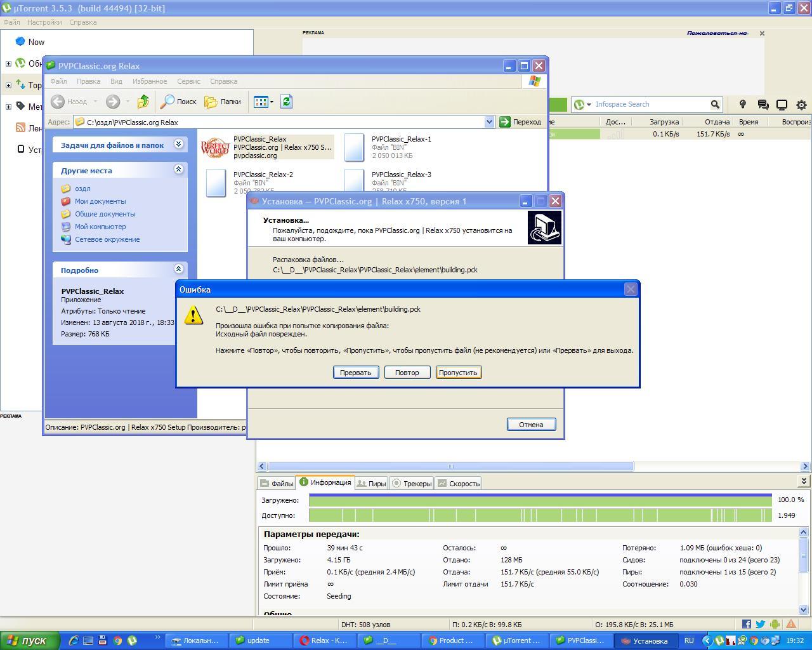Toggle the Папки folders pane button

click(x=223, y=102)
